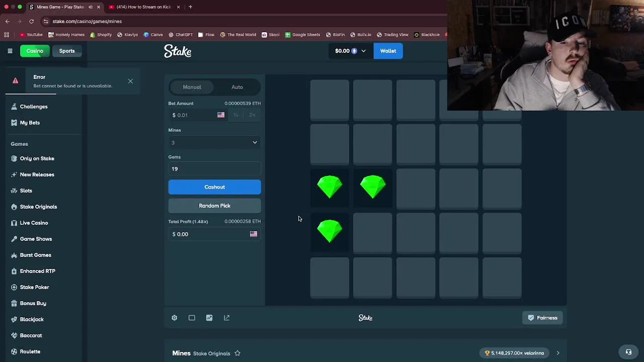644x362 pixels.
Task: Click the Blackjack sidebar icon
Action: (14, 319)
